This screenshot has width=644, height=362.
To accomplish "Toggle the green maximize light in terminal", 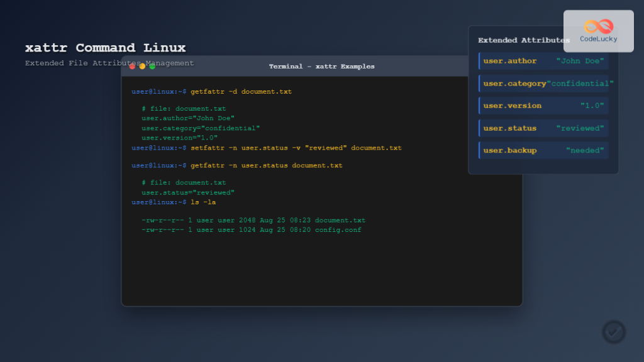I will (x=151, y=66).
